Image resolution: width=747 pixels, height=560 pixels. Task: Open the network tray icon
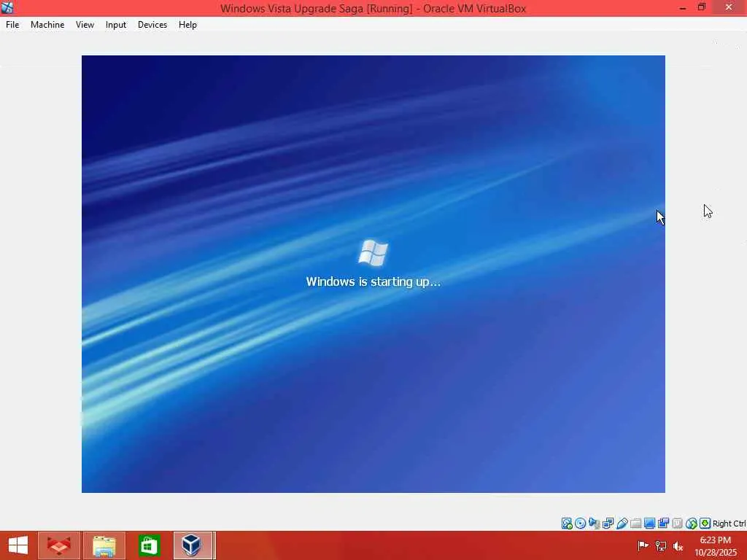pos(661,545)
